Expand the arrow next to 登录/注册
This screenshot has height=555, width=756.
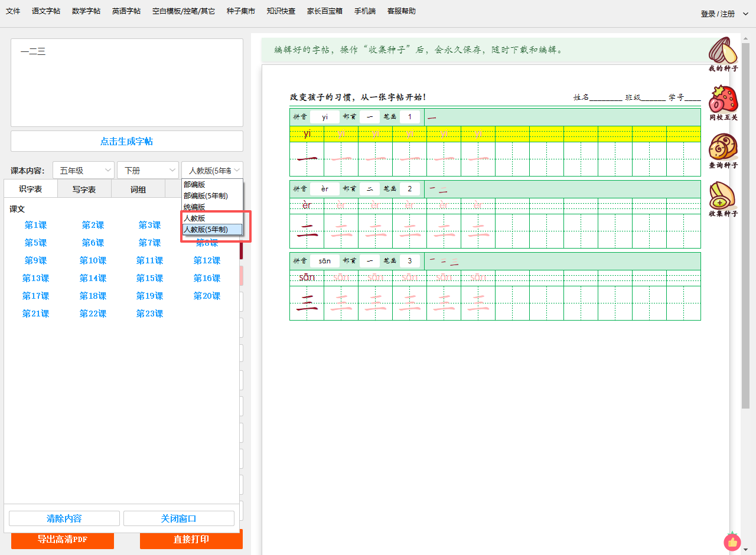(745, 14)
